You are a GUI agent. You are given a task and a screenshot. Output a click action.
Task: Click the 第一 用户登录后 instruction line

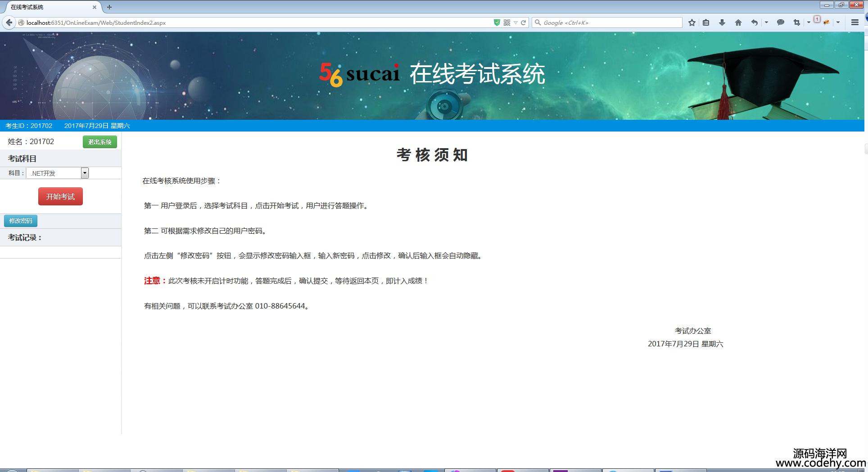pyautogui.click(x=257, y=205)
